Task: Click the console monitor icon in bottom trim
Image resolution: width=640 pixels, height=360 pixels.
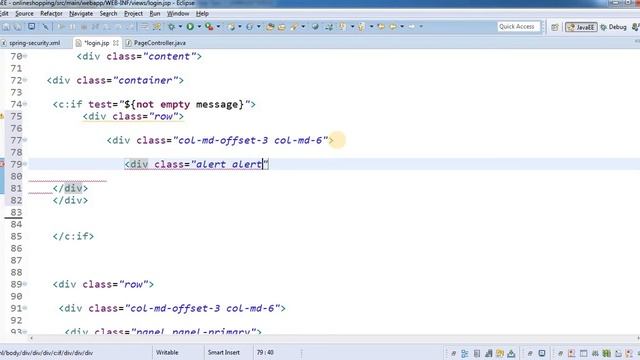Action: [x=542, y=353]
